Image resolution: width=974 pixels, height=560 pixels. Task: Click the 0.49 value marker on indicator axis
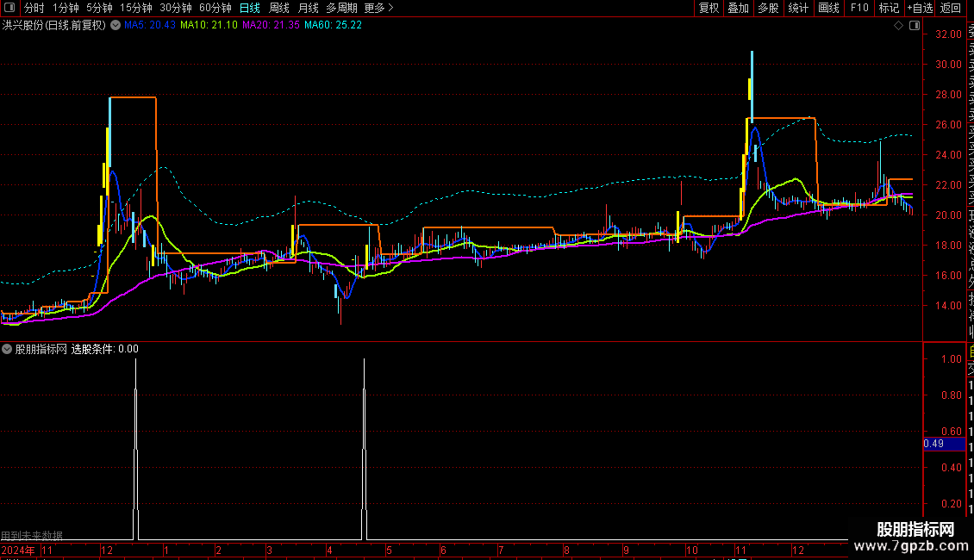pyautogui.click(x=944, y=444)
